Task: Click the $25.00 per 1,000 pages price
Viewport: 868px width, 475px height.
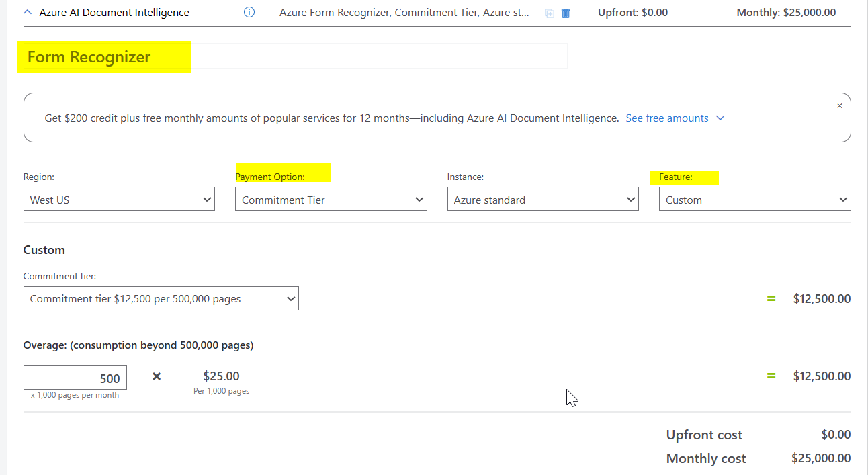Action: pos(222,376)
